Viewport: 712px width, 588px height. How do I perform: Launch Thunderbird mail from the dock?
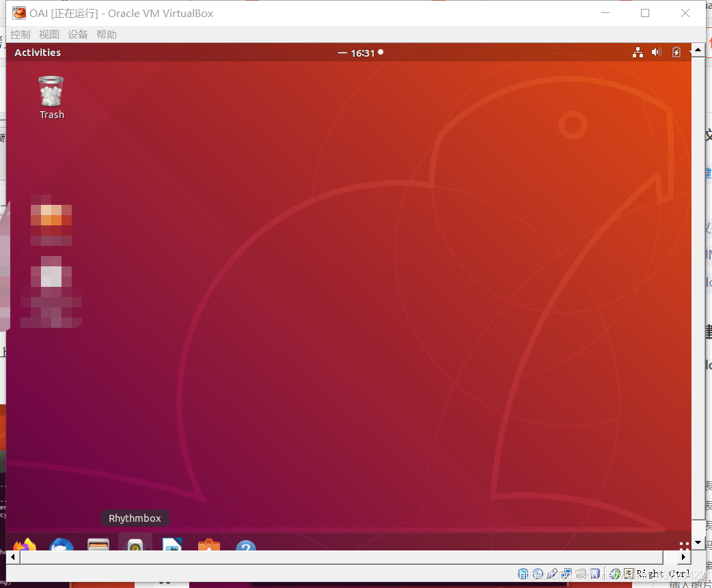[x=61, y=544]
